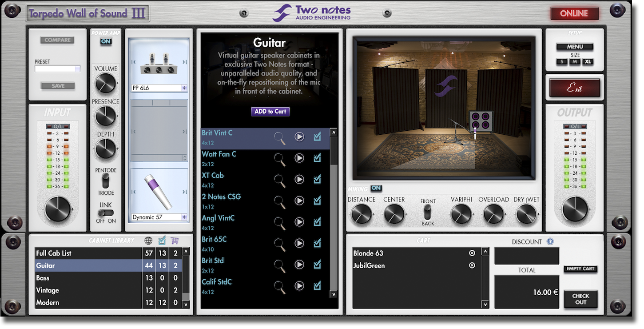Image resolution: width=644 pixels, height=329 pixels.
Task: Click the COMPARE button
Action: 58,40
